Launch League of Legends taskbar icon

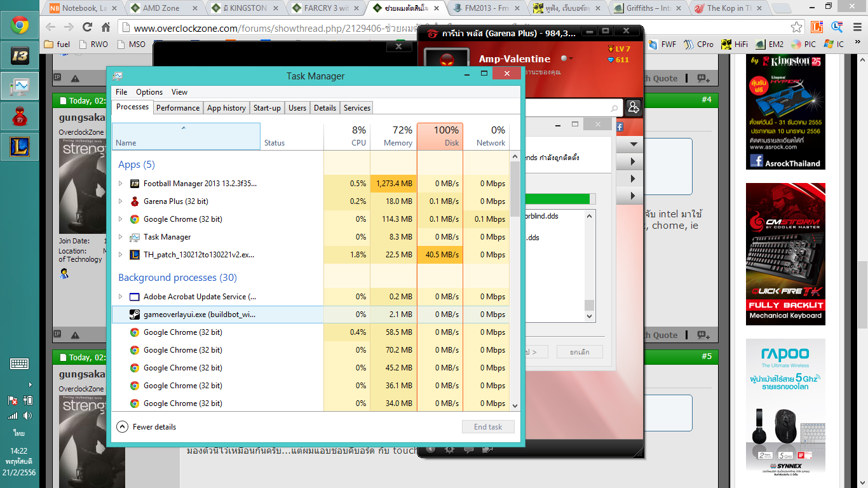[20, 147]
